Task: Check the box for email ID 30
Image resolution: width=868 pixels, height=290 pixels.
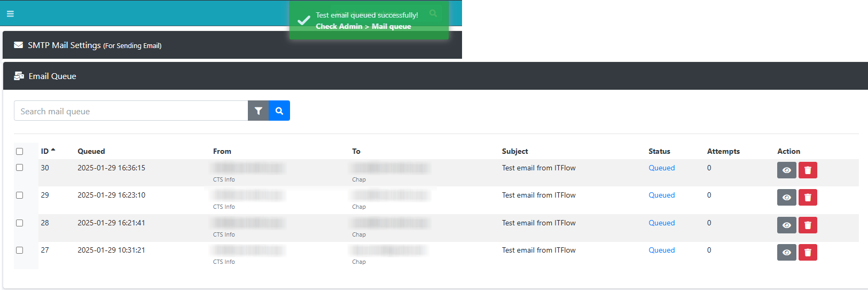Action: click(20, 168)
